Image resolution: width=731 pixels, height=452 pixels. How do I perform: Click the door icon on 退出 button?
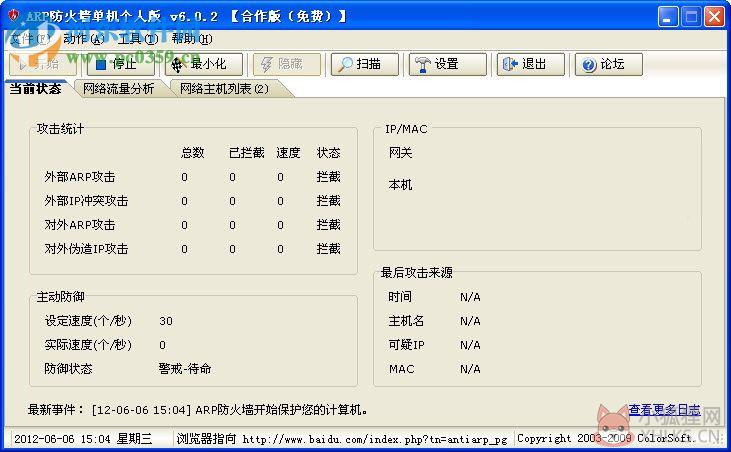point(510,64)
